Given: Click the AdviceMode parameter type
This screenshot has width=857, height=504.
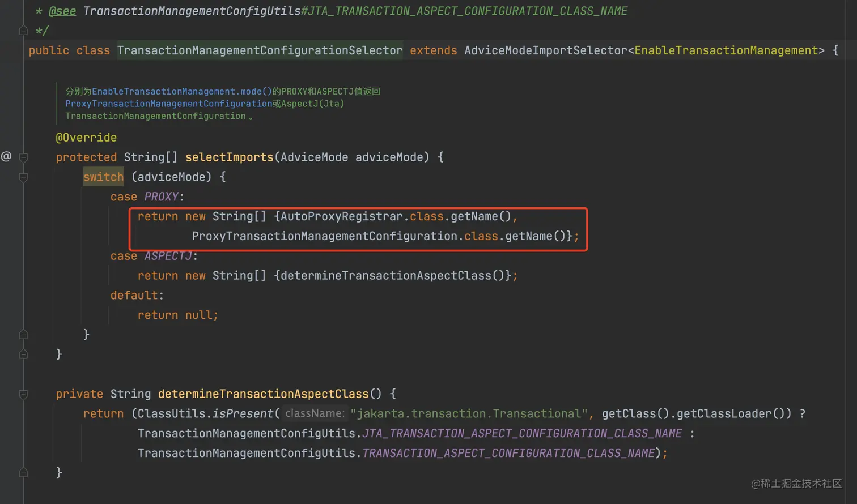Looking at the screenshot, I should 314,157.
